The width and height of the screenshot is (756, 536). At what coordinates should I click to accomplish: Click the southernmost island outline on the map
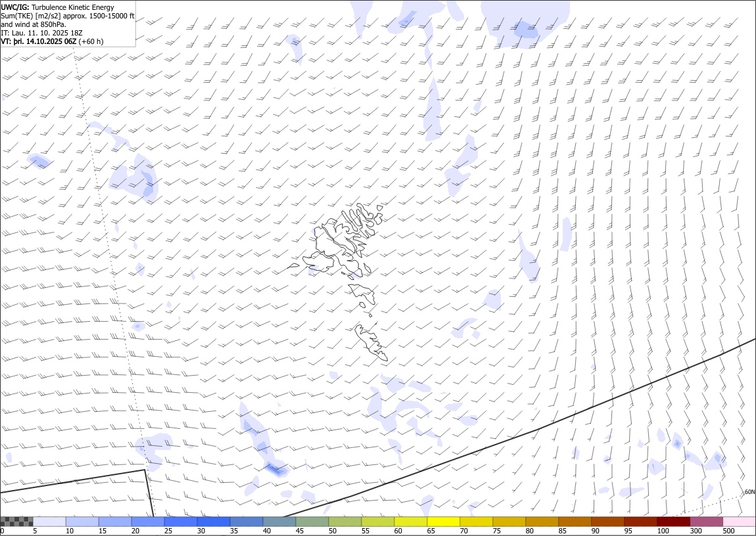[x=371, y=342]
